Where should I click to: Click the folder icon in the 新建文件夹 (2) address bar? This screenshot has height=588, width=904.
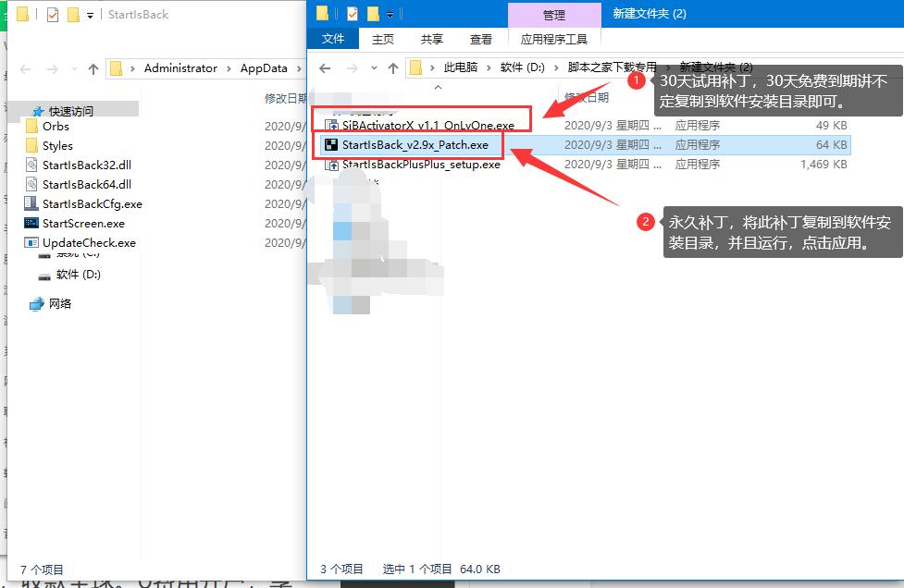(415, 68)
